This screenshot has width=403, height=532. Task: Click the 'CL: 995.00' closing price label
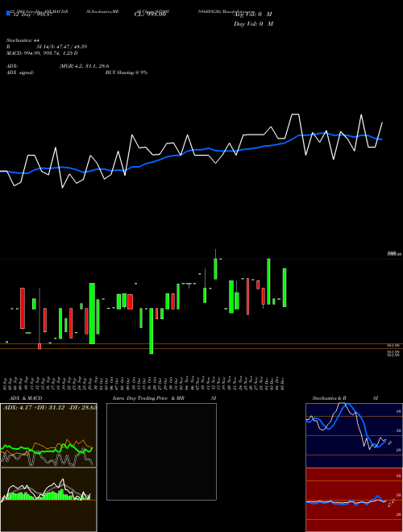pyautogui.click(x=150, y=15)
